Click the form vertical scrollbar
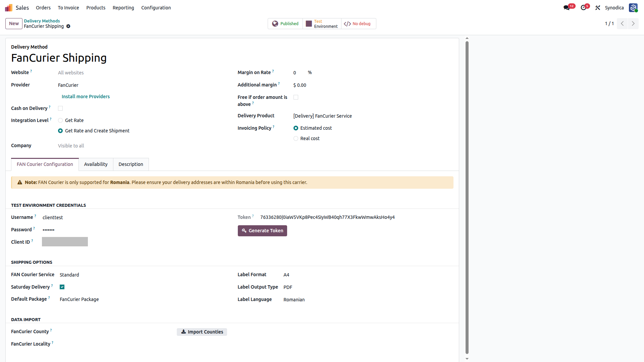 pyautogui.click(x=467, y=197)
